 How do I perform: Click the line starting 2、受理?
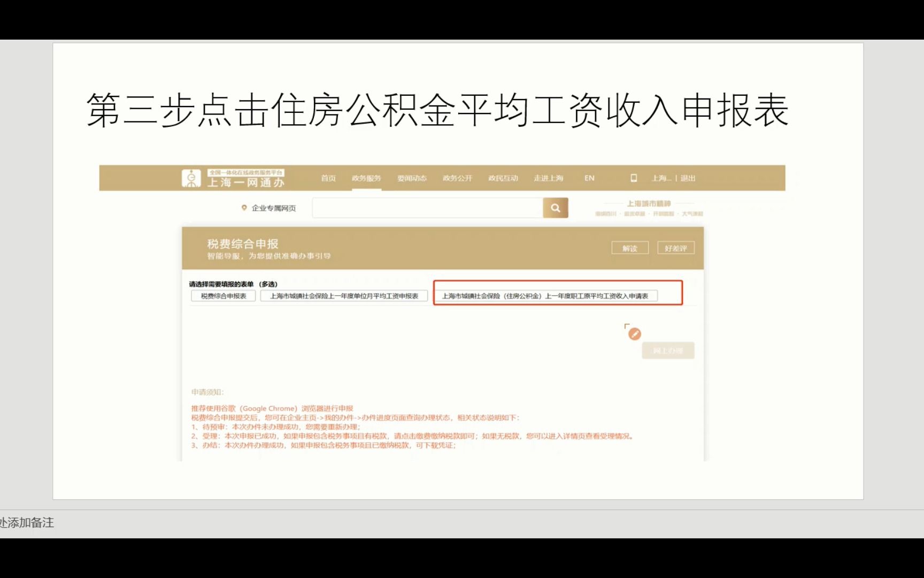click(413, 436)
